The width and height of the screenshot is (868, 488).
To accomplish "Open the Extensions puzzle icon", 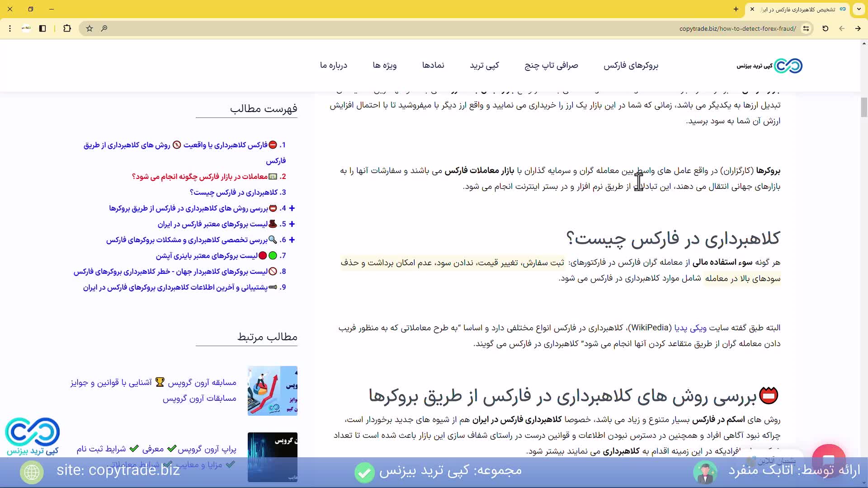I will pos(67,28).
